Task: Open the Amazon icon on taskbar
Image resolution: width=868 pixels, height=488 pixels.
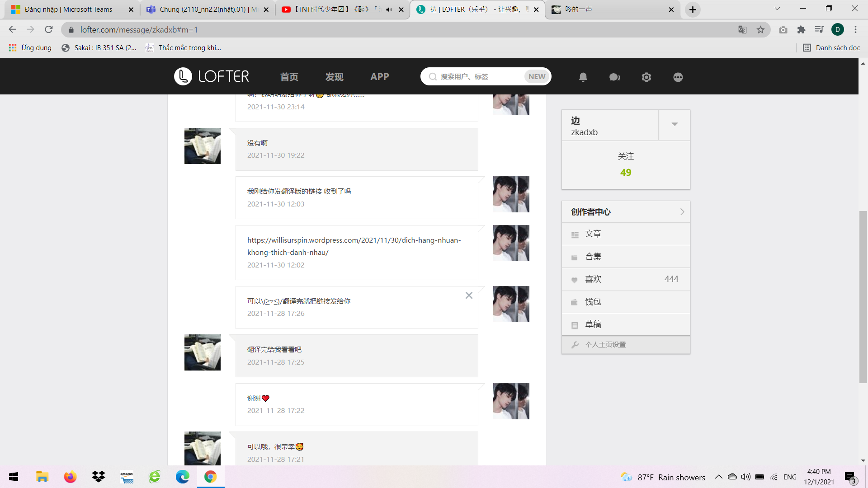Action: (x=127, y=477)
